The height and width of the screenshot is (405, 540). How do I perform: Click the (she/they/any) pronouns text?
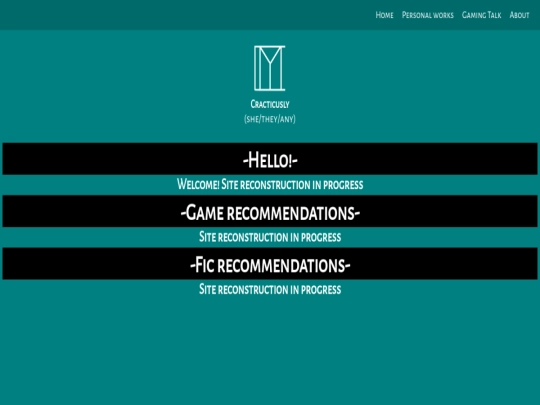click(x=270, y=119)
